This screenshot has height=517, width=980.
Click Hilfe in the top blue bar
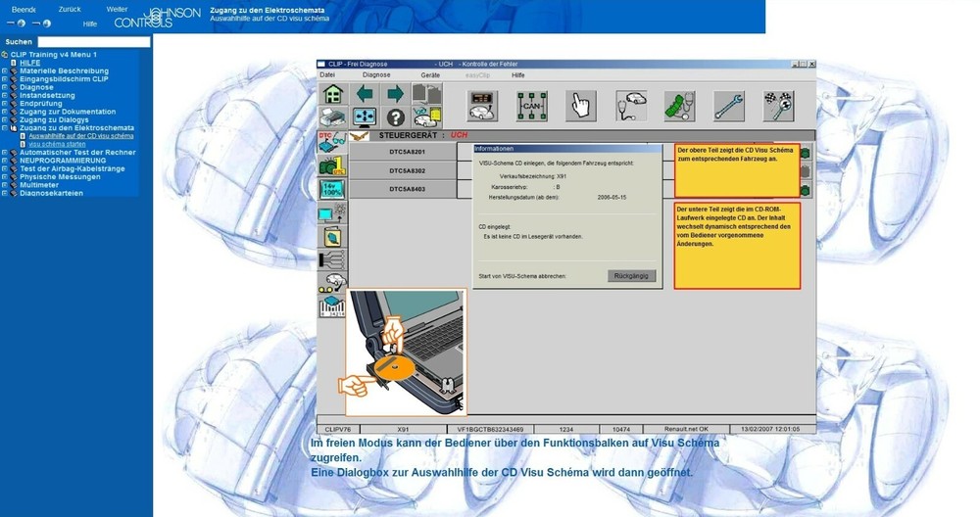[90, 23]
